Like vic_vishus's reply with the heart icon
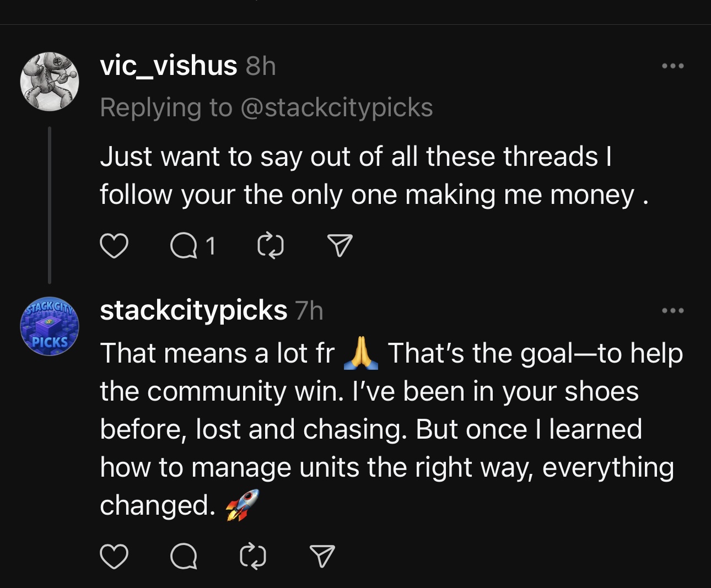This screenshot has height=588, width=711. click(114, 246)
